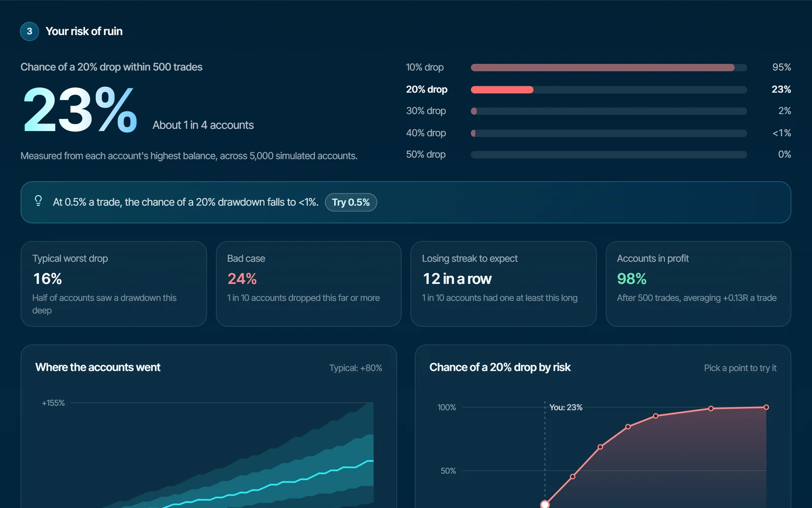Open the Accounts in profit card
Screen dimensions: 812x508
(x=698, y=284)
